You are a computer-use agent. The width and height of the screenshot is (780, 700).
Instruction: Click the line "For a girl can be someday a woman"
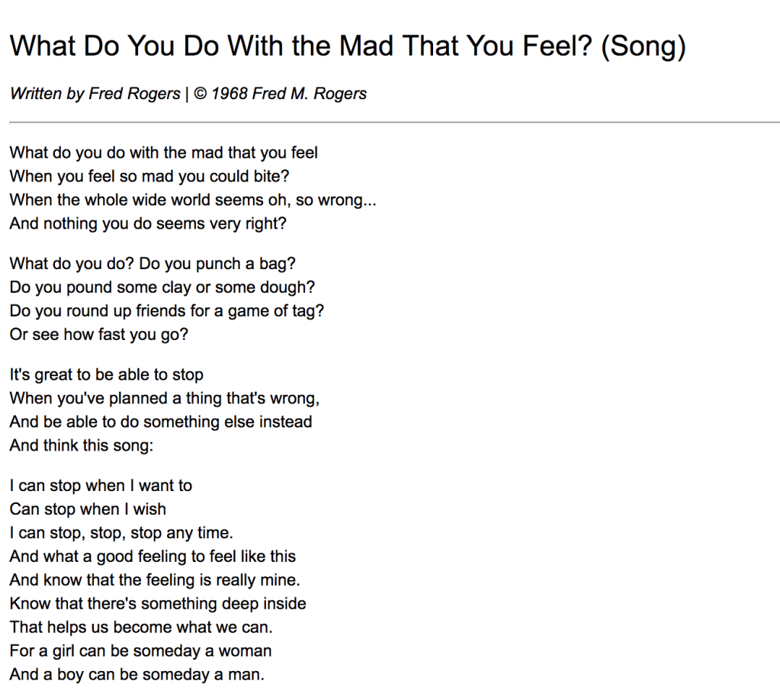(140, 651)
